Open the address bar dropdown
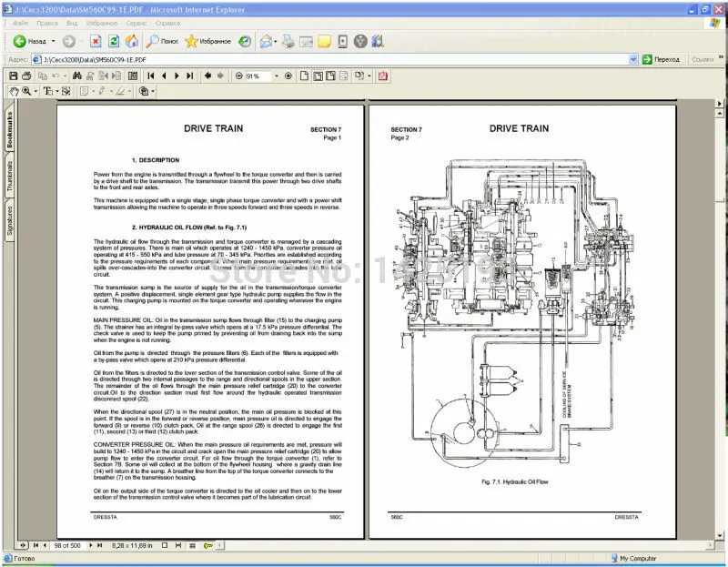Screen dimensions: 728x567 [633, 59]
